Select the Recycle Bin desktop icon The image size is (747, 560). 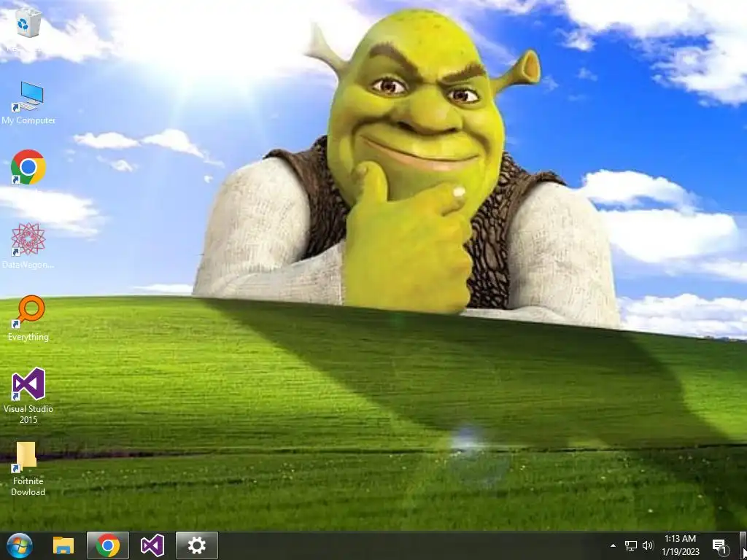tap(28, 24)
